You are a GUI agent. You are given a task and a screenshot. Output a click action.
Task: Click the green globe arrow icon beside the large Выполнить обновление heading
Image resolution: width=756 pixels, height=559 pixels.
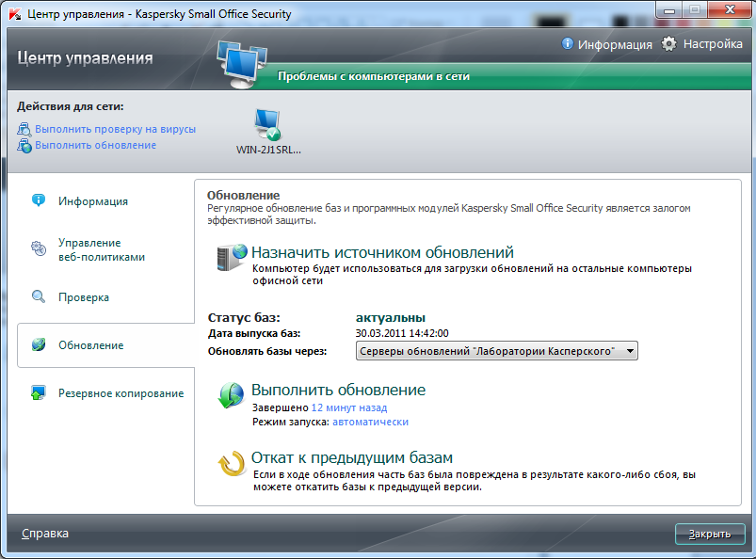click(x=232, y=396)
